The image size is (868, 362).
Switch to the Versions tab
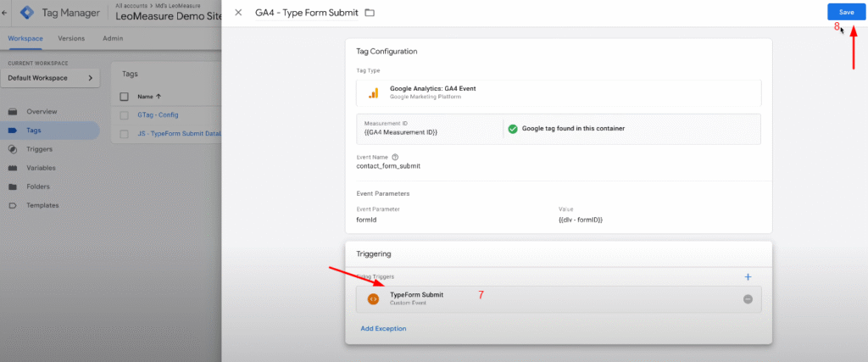point(71,39)
